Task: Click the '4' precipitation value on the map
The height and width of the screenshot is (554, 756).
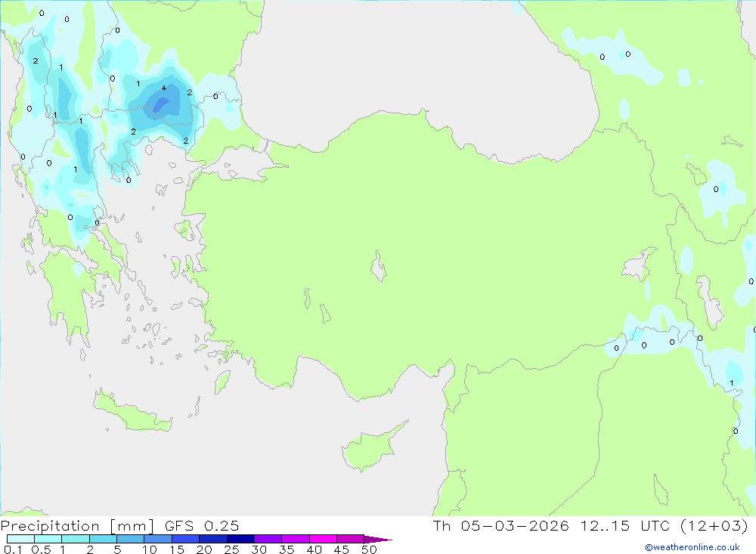Action: tap(164, 88)
